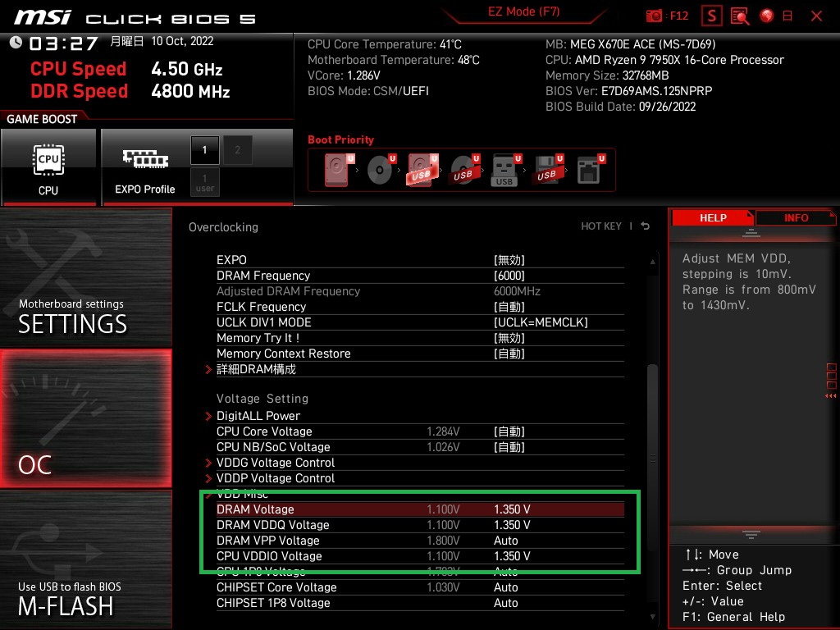Click the scroll down arrow of settings list
The width and height of the screenshot is (840, 630).
(x=652, y=617)
